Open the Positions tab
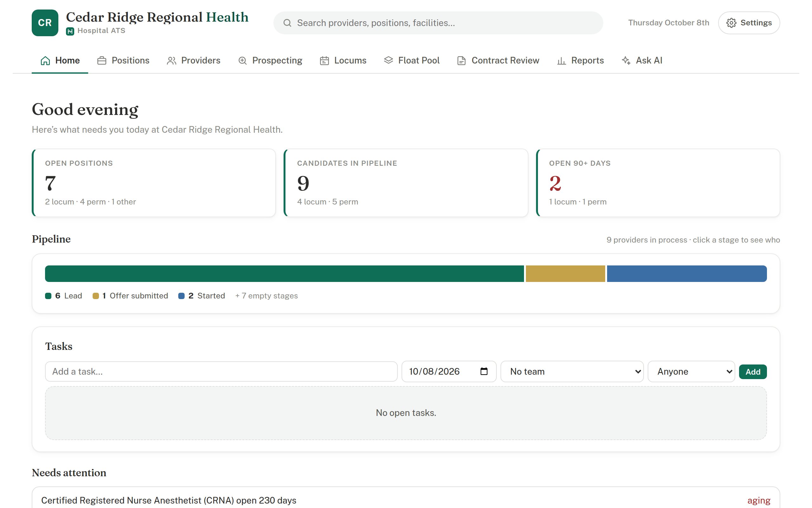Screen dimensions: 812x508 click(x=123, y=60)
